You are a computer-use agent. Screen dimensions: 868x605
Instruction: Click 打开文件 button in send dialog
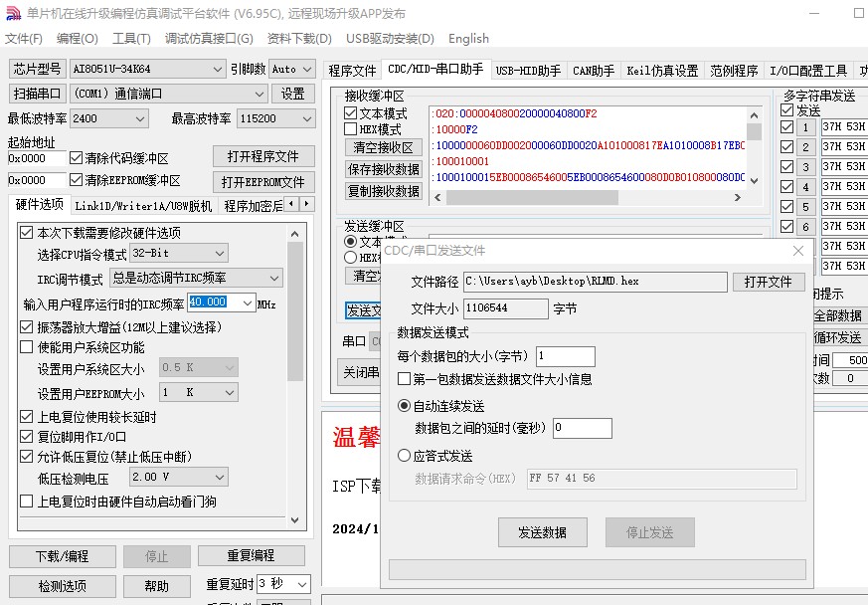click(x=768, y=282)
